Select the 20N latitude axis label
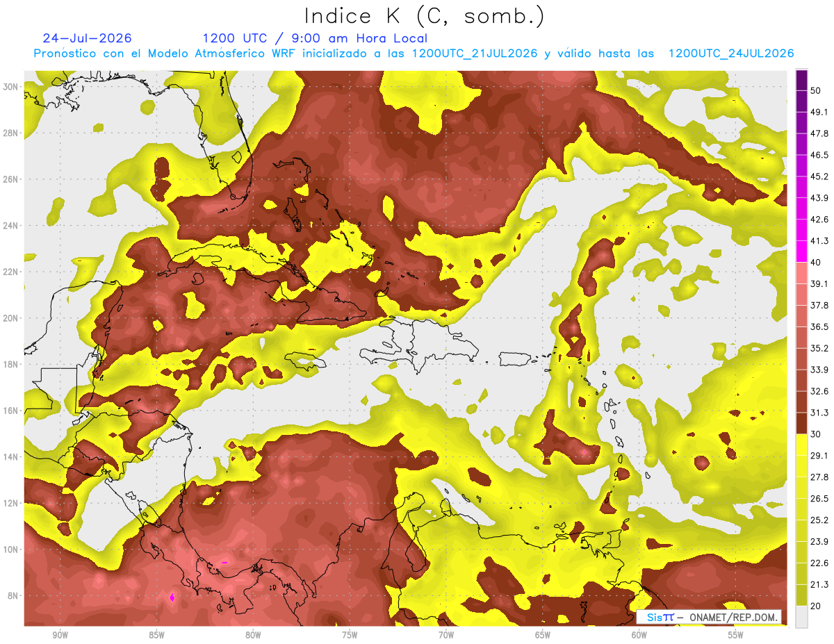Image resolution: width=834 pixels, height=644 pixels. click(11, 318)
